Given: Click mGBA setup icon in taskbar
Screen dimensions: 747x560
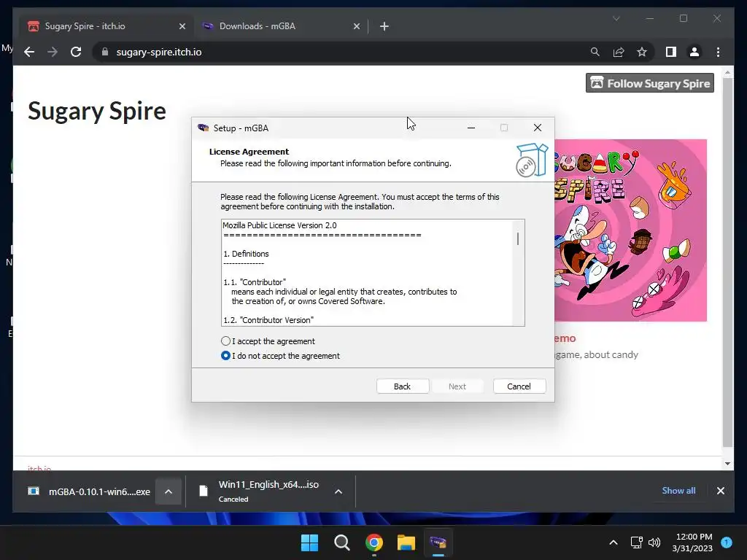Looking at the screenshot, I should pos(438,542).
